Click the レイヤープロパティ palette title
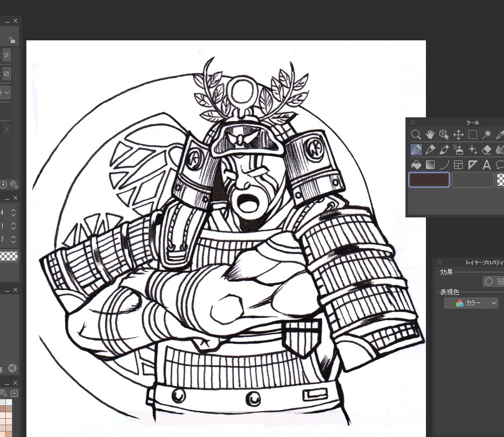 pos(485,263)
